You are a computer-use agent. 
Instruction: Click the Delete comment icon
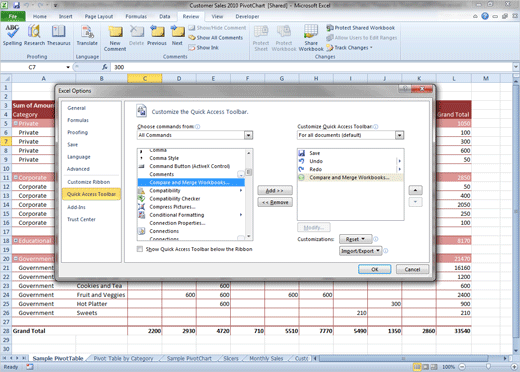(x=136, y=36)
